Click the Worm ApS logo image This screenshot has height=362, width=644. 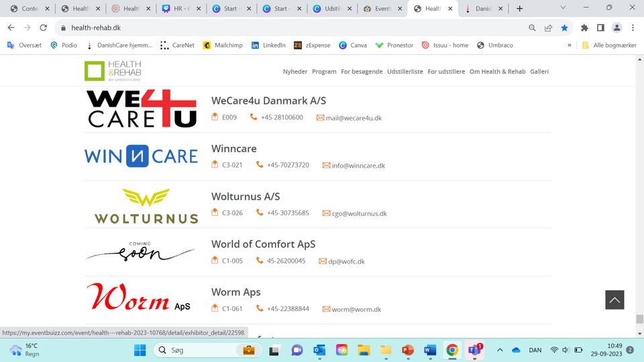coord(139,297)
